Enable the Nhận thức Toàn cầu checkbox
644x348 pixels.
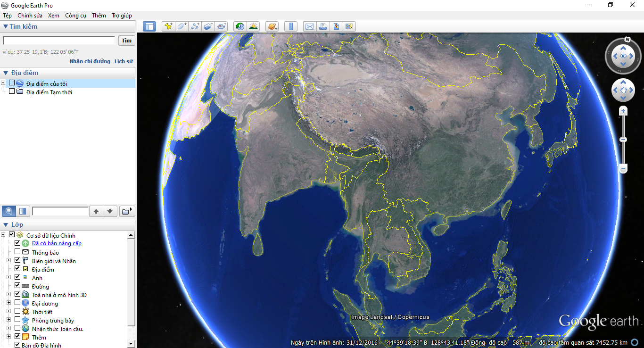click(x=17, y=328)
